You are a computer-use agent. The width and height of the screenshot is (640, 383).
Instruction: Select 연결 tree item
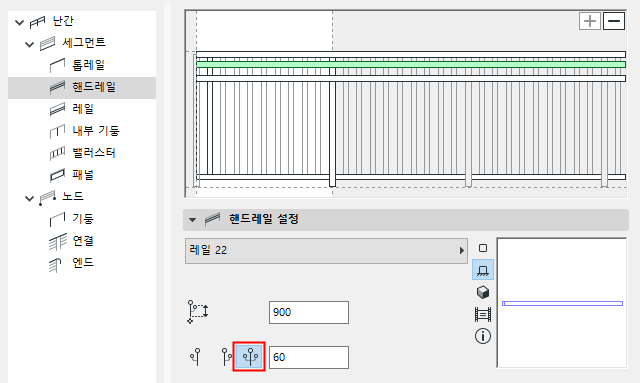click(x=83, y=241)
